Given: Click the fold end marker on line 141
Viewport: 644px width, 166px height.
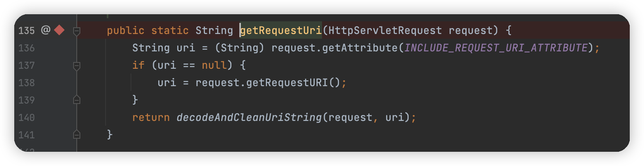Looking at the screenshot, I should [77, 135].
